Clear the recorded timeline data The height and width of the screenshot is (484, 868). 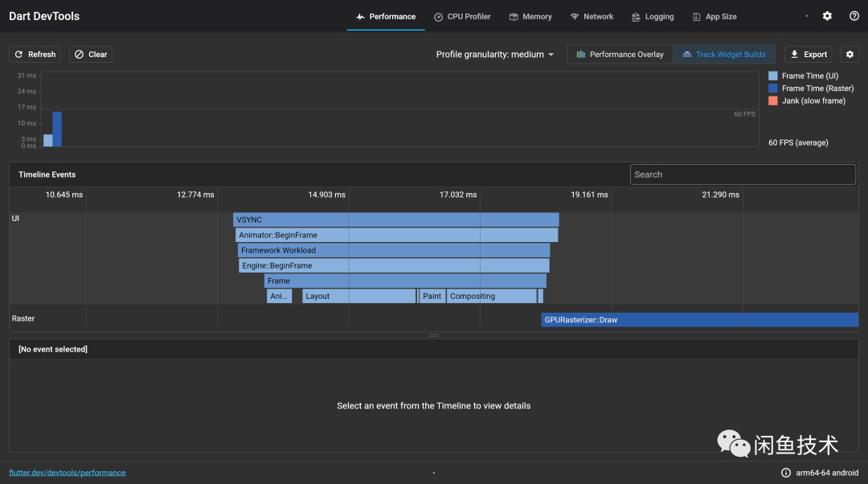point(90,54)
